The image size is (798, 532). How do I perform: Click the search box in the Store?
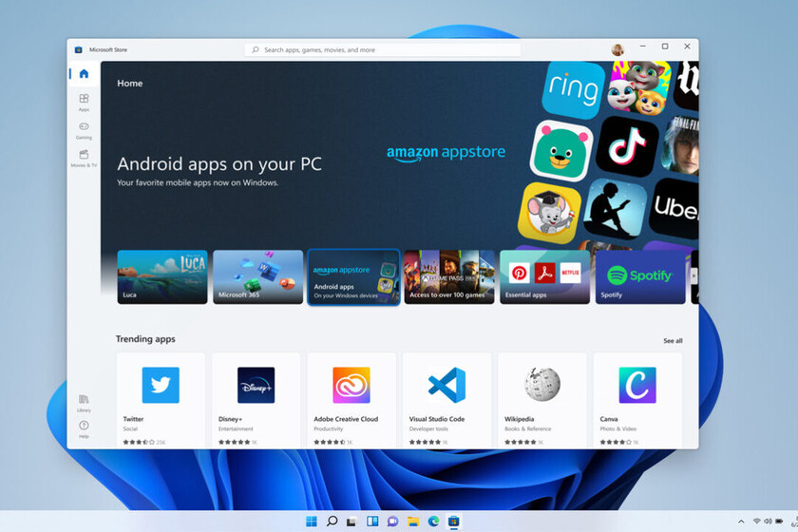383,50
